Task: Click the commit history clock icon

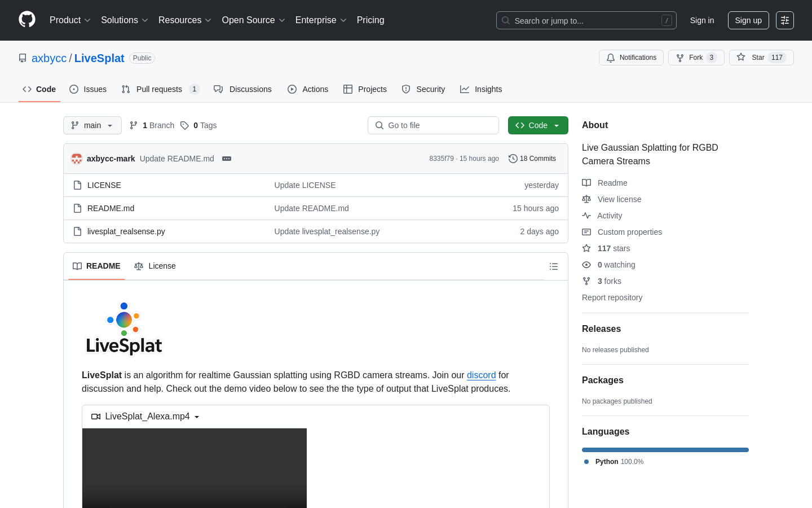Action: coord(513,159)
